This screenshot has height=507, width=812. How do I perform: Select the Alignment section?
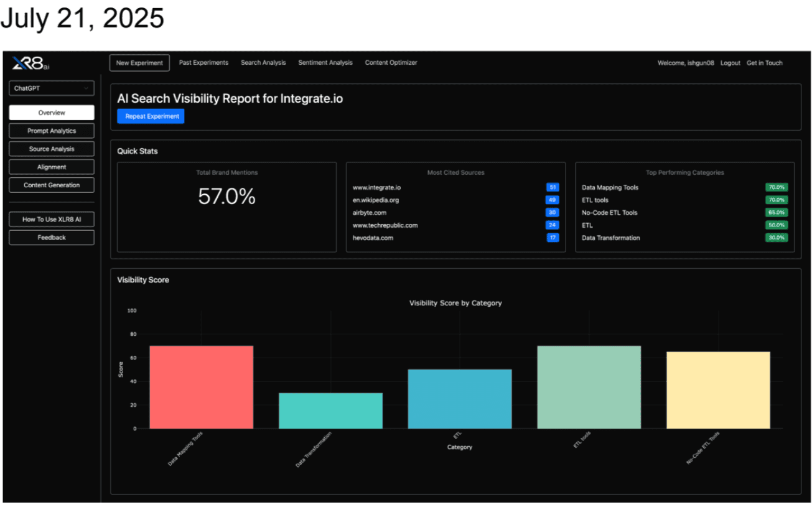coord(51,167)
